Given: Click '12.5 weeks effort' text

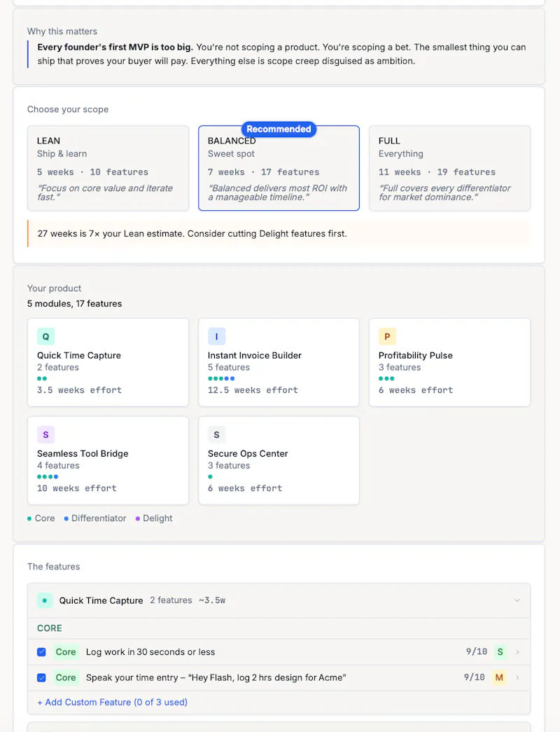Looking at the screenshot, I should pos(253,390).
